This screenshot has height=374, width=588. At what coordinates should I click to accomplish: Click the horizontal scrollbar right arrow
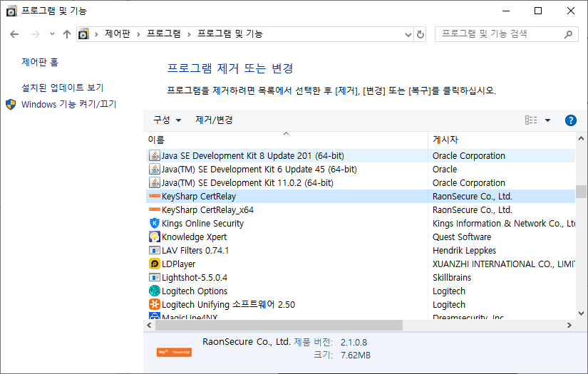coord(569,326)
